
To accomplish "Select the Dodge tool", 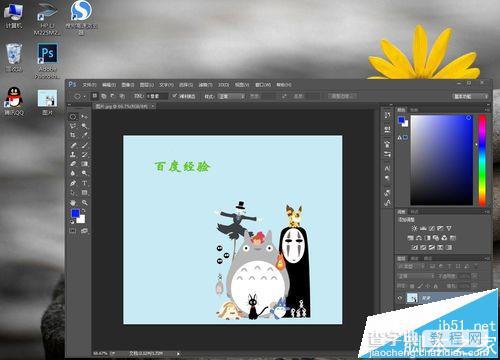I will (x=85, y=173).
